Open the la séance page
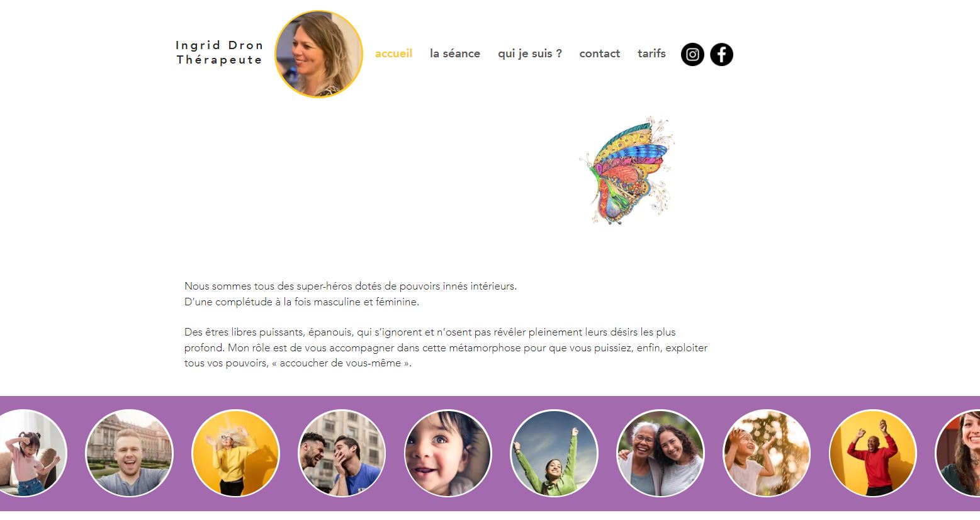 coord(455,54)
